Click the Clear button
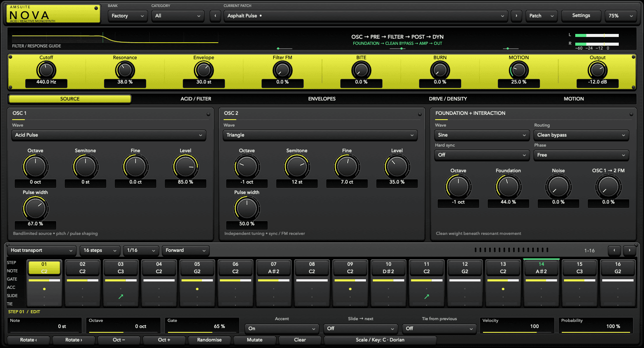 [x=300, y=340]
